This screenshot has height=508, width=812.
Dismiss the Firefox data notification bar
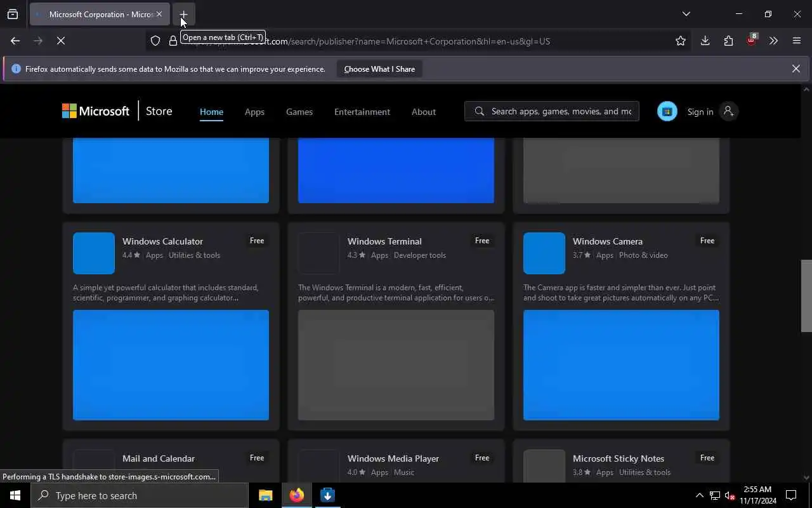(796, 69)
